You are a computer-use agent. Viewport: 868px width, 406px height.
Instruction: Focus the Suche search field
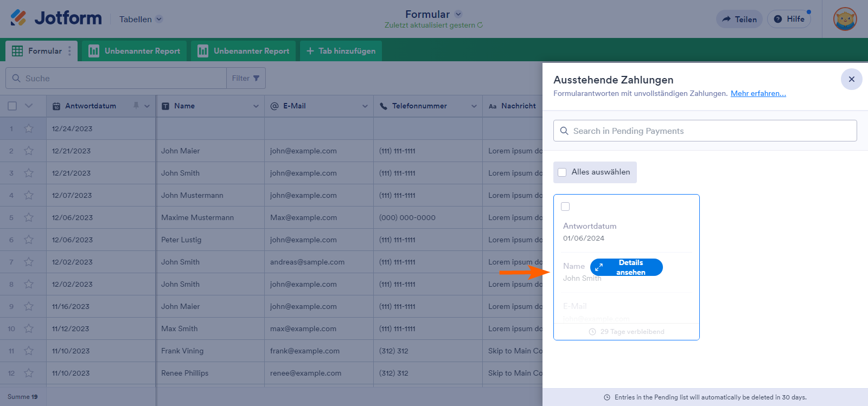(116, 78)
